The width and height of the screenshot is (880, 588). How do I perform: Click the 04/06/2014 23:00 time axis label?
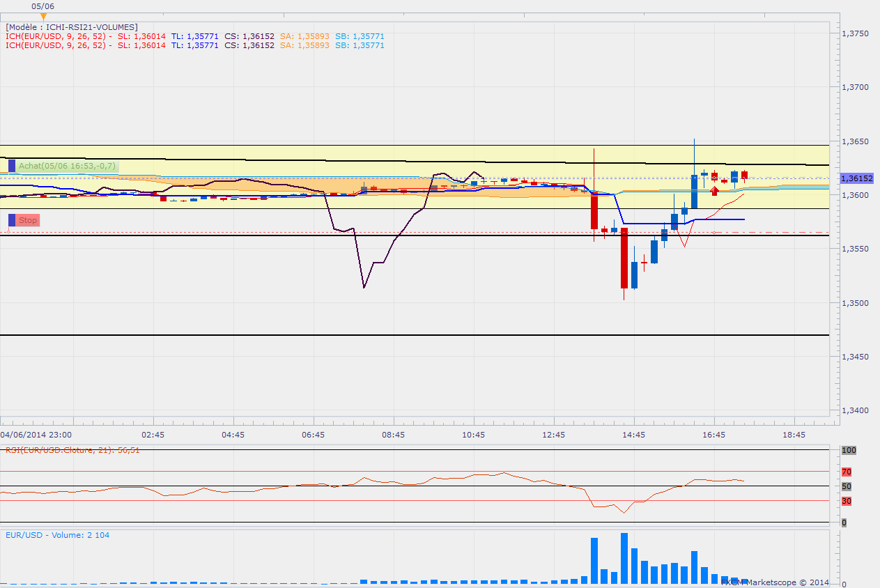36,435
